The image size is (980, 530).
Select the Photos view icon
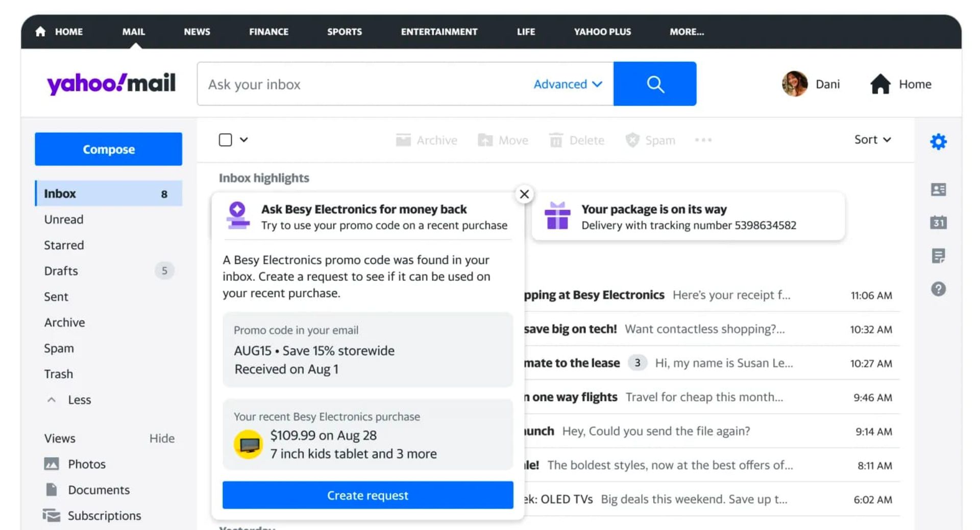coord(52,464)
